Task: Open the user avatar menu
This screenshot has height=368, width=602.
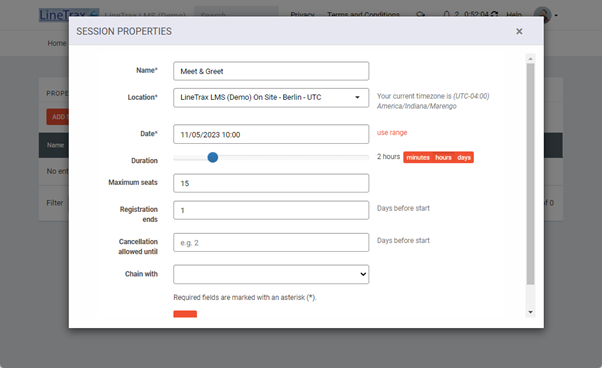Action: pyautogui.click(x=545, y=15)
